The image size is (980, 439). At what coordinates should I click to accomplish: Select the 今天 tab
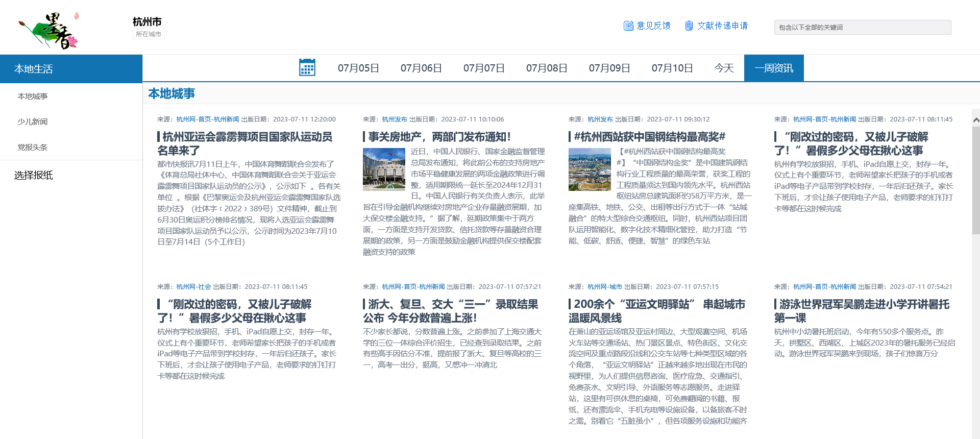point(724,68)
